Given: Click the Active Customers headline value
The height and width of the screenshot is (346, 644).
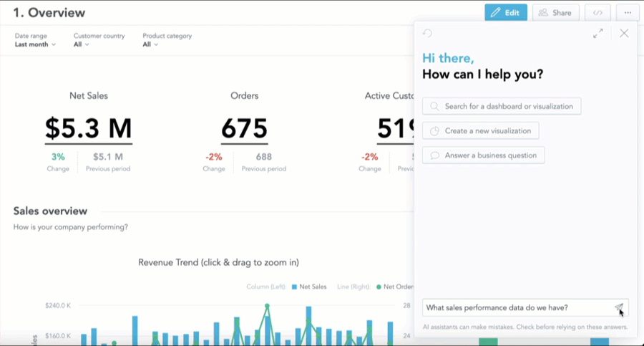Looking at the screenshot, I should (x=396, y=128).
